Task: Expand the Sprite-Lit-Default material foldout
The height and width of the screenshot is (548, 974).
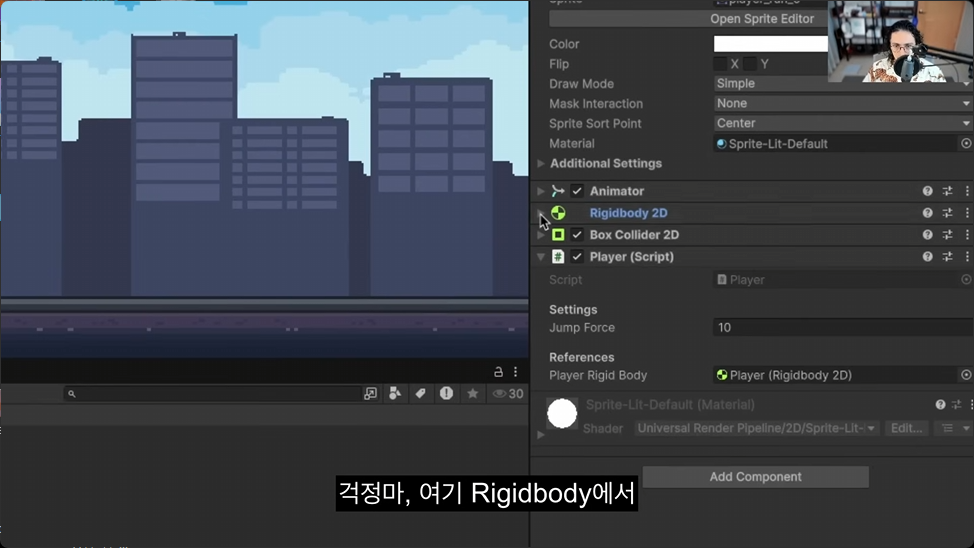Action: pyautogui.click(x=541, y=435)
